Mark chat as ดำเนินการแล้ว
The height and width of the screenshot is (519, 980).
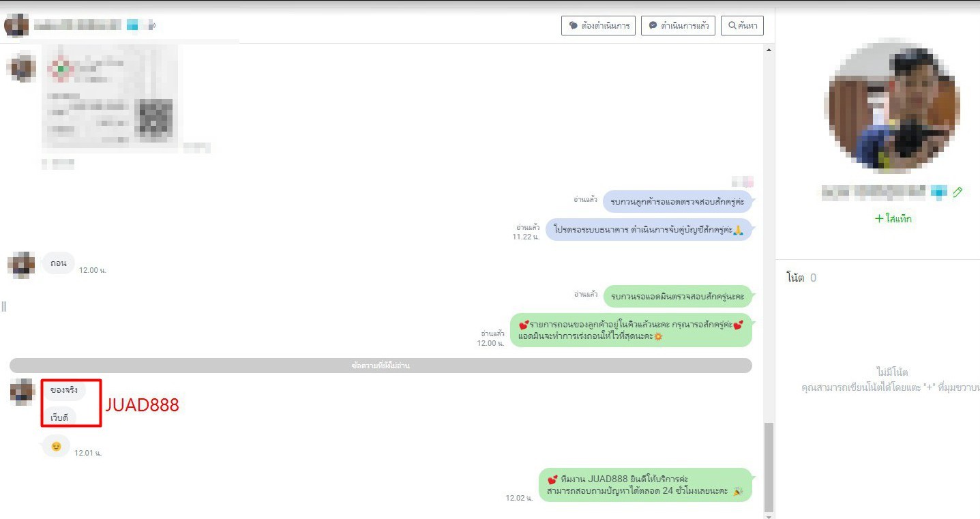pyautogui.click(x=678, y=26)
